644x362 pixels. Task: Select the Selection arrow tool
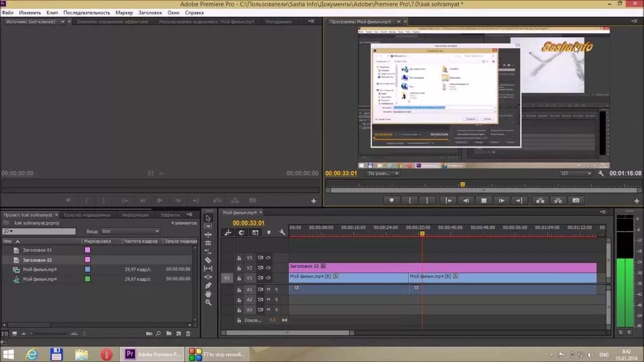click(208, 218)
